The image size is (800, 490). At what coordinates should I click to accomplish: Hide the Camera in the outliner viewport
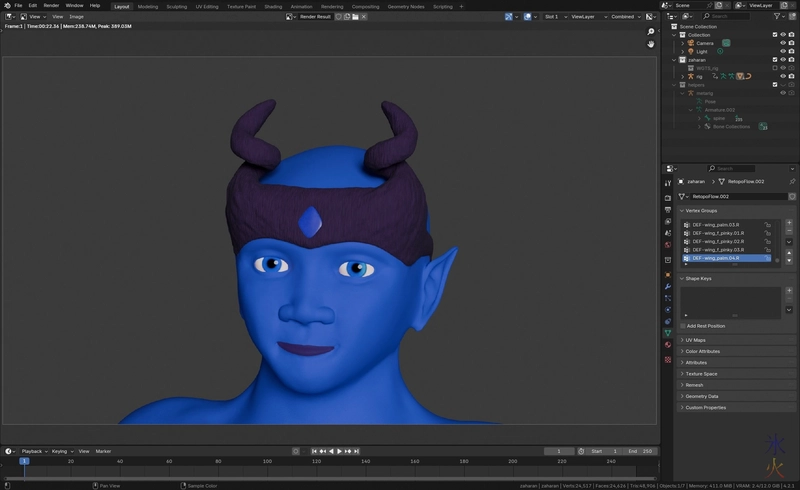coord(783,43)
